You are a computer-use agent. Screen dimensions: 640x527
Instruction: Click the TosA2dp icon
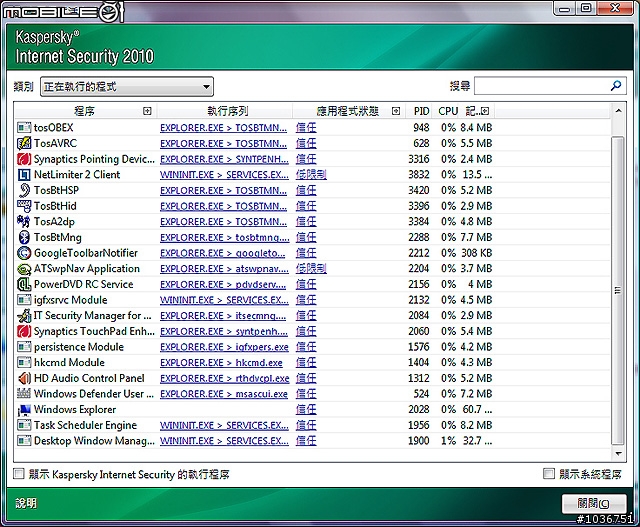[x=24, y=222]
